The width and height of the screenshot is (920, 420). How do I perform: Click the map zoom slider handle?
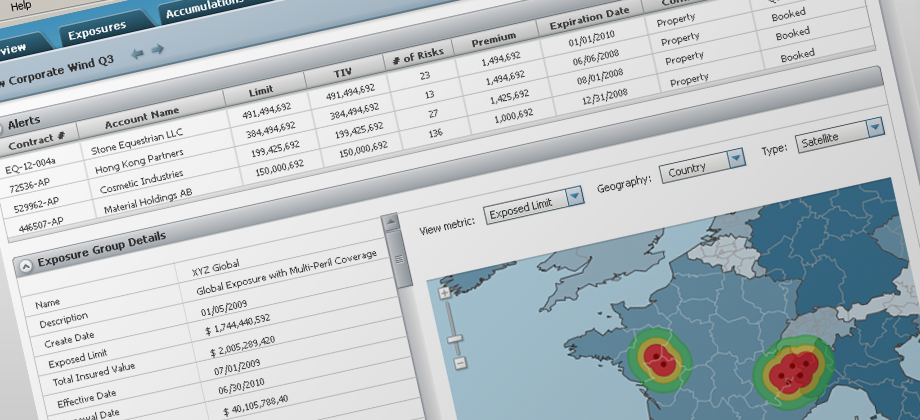[455, 339]
